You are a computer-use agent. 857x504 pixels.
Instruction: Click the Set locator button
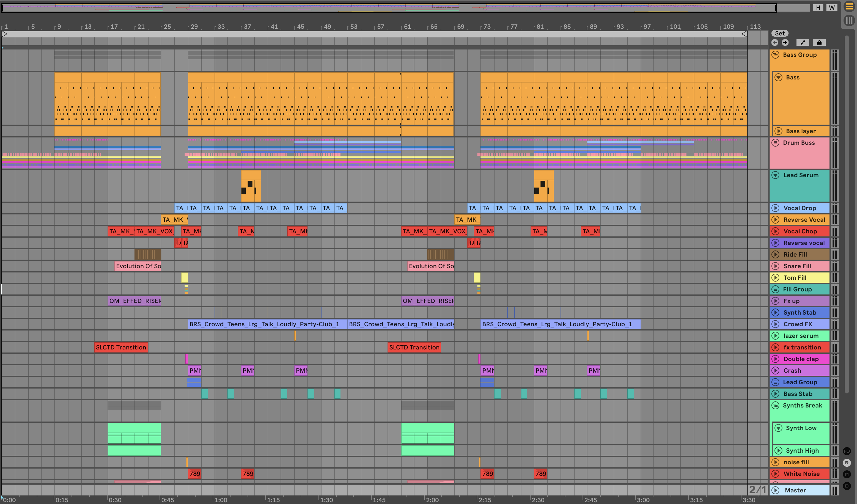click(x=780, y=33)
